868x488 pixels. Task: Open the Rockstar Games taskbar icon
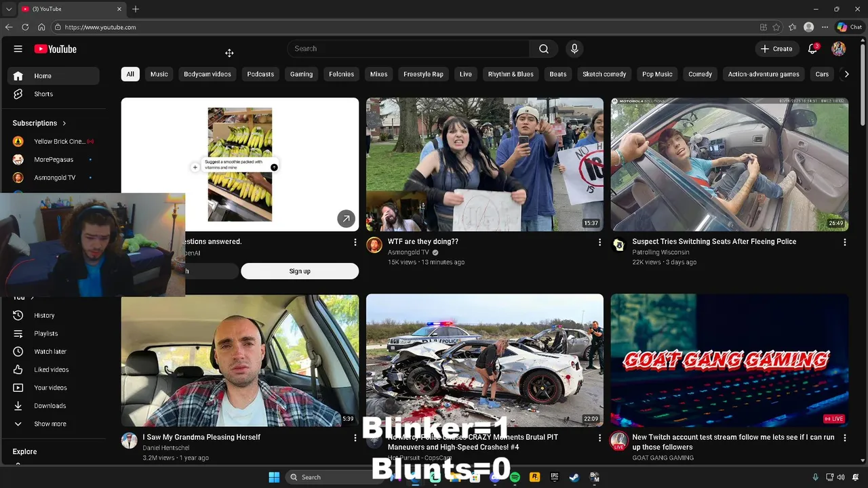coord(534,477)
